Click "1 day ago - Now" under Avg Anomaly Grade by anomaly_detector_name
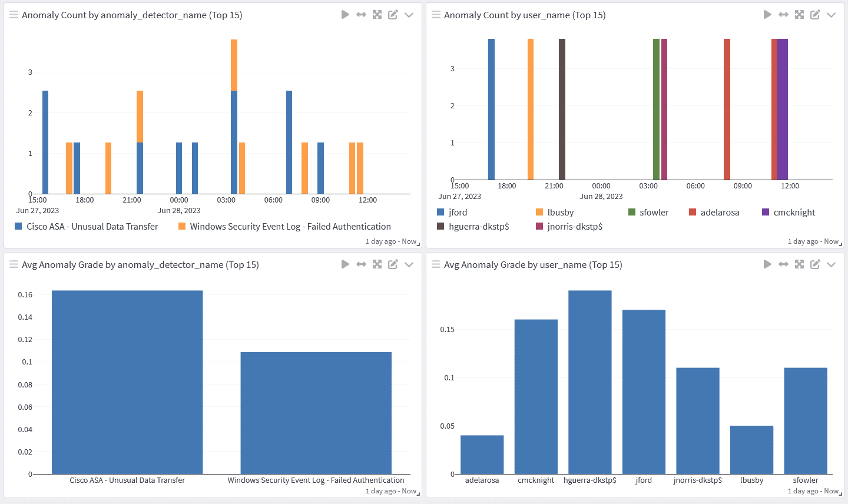This screenshot has height=504, width=848. pos(390,491)
